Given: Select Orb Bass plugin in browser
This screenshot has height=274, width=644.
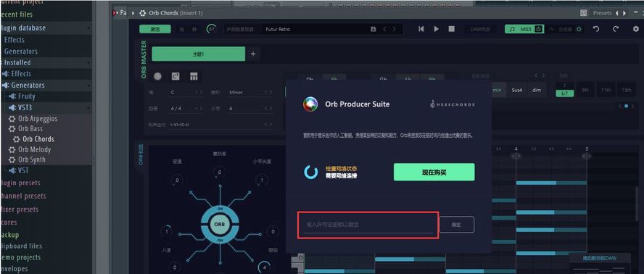Looking at the screenshot, I should tap(30, 128).
